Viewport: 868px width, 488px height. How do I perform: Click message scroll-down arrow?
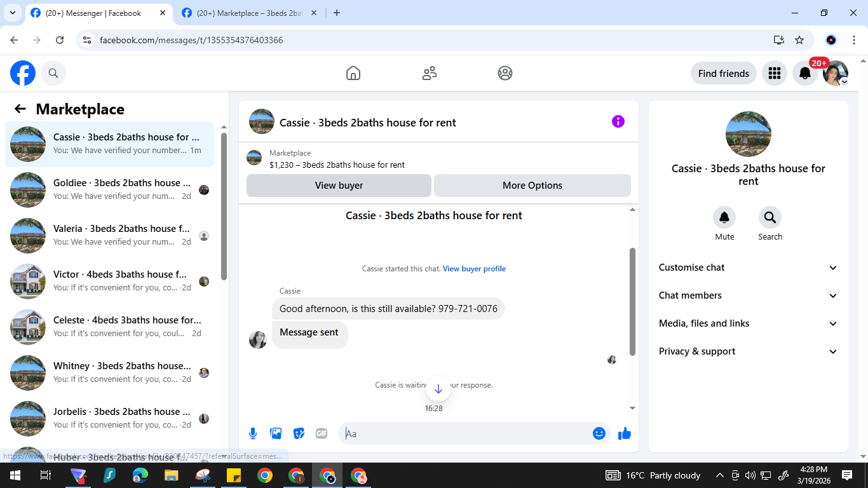[x=632, y=408]
